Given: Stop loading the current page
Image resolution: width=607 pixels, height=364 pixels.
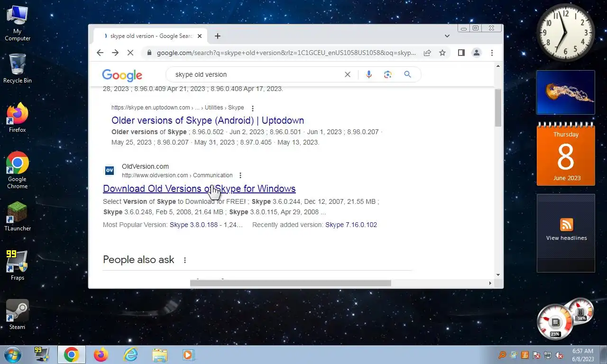Looking at the screenshot, I should click(x=130, y=53).
